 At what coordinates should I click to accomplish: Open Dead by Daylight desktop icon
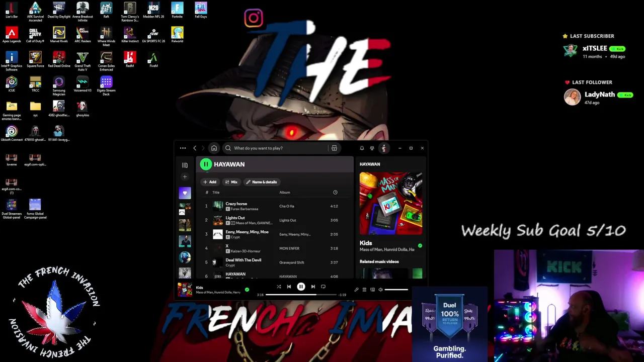(x=59, y=10)
